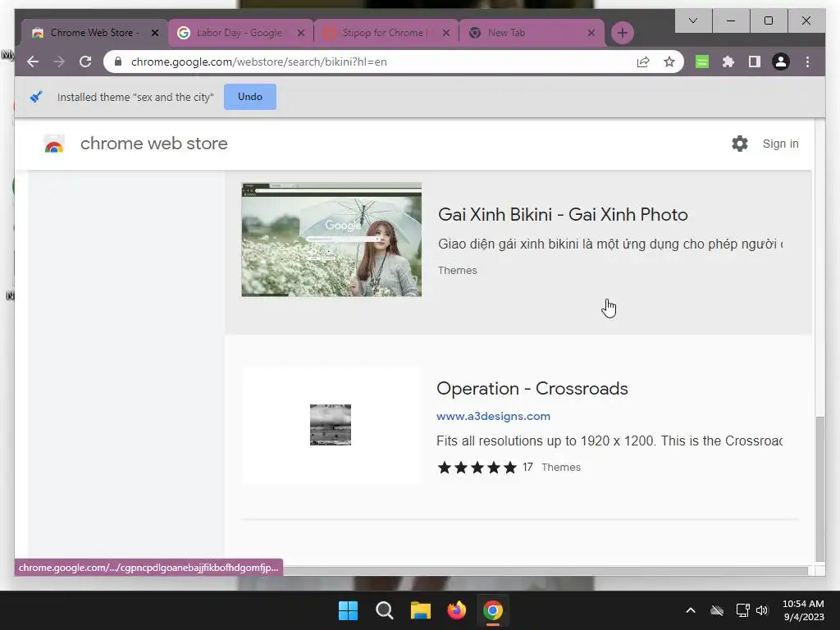840x630 pixels.
Task: Close the Labor Day Google tab
Action: tap(301, 33)
